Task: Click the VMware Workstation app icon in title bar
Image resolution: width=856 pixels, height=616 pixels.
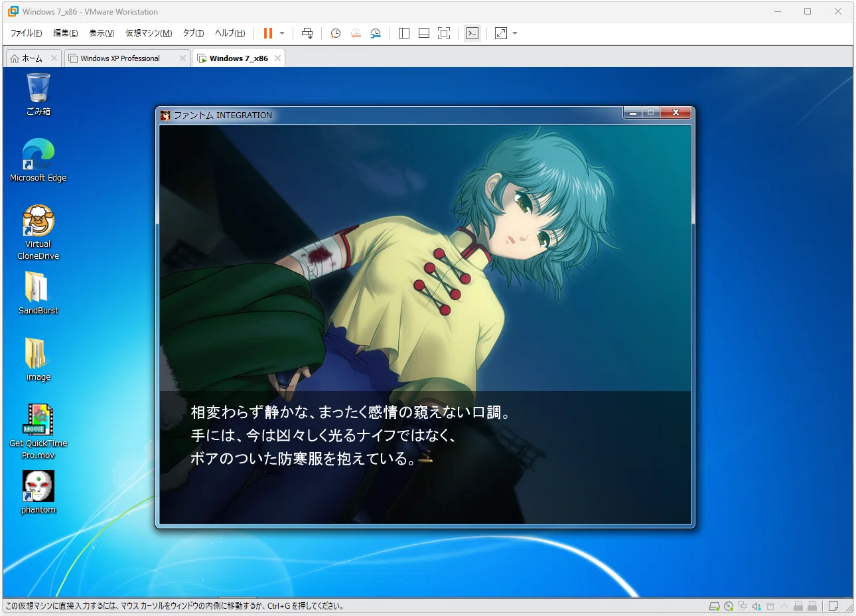Action: [x=13, y=11]
